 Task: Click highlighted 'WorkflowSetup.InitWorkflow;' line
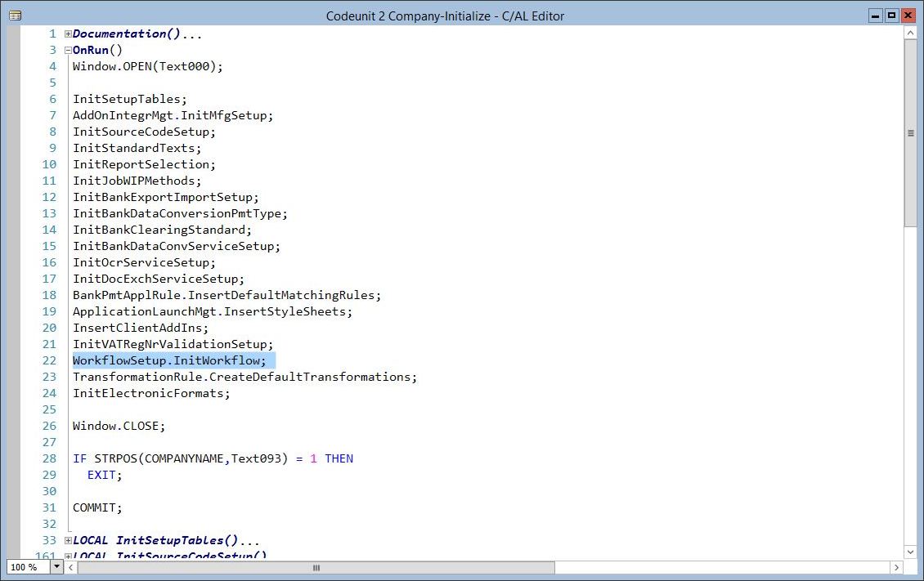pos(170,361)
